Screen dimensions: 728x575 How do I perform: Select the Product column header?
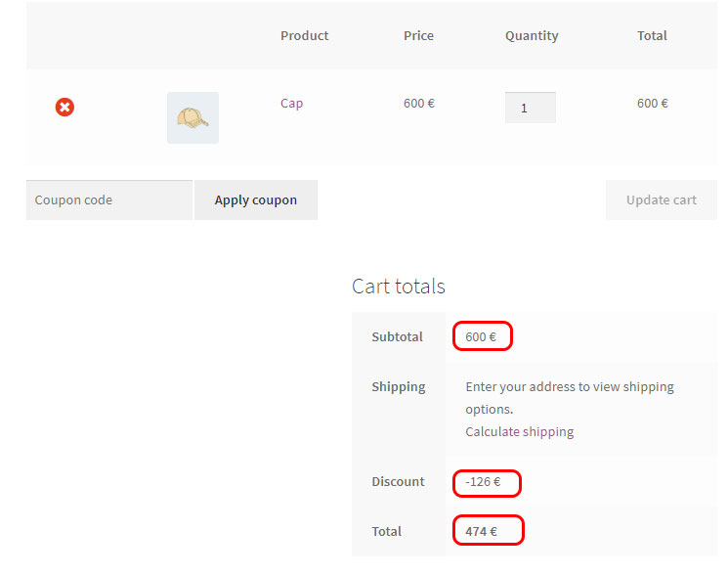click(x=305, y=36)
